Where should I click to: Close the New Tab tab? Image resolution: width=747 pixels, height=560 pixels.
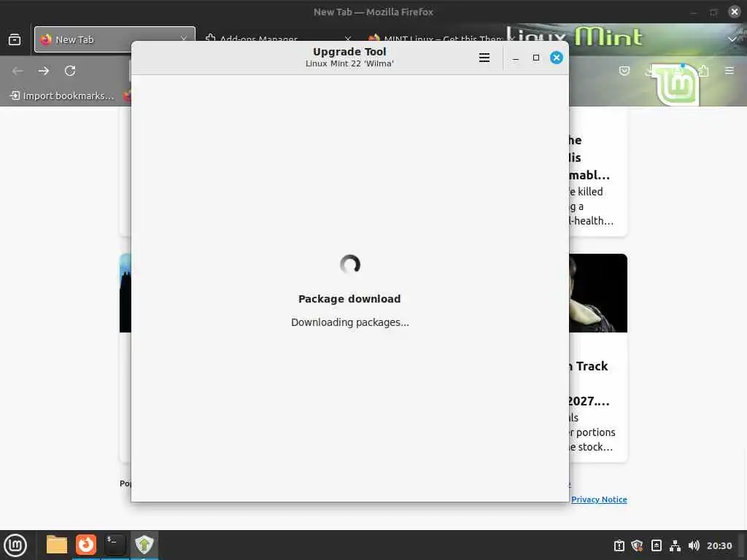click(184, 39)
